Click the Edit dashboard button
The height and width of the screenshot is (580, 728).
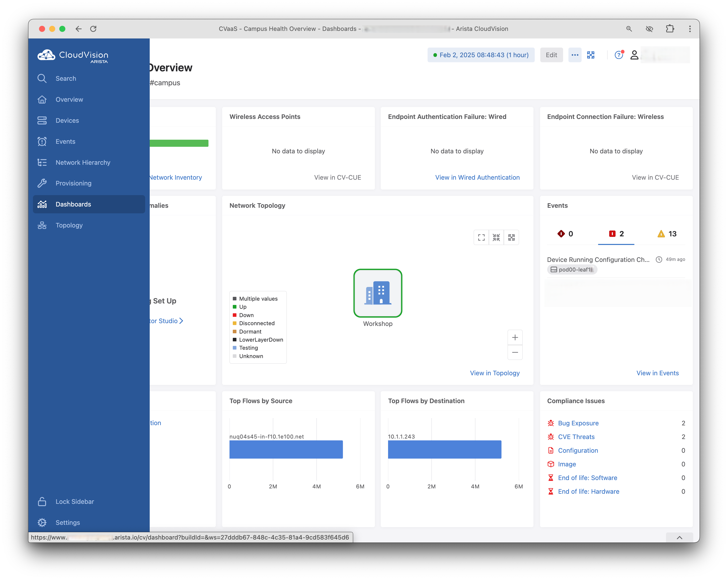point(551,55)
